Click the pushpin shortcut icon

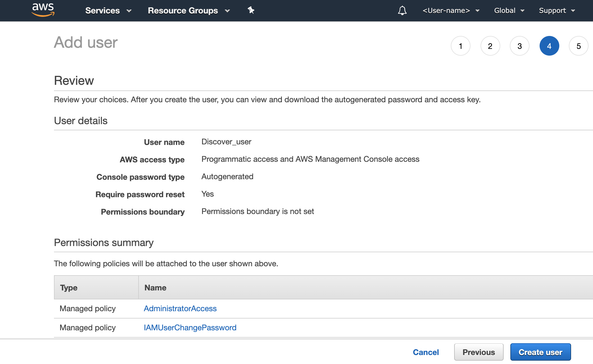251,10
